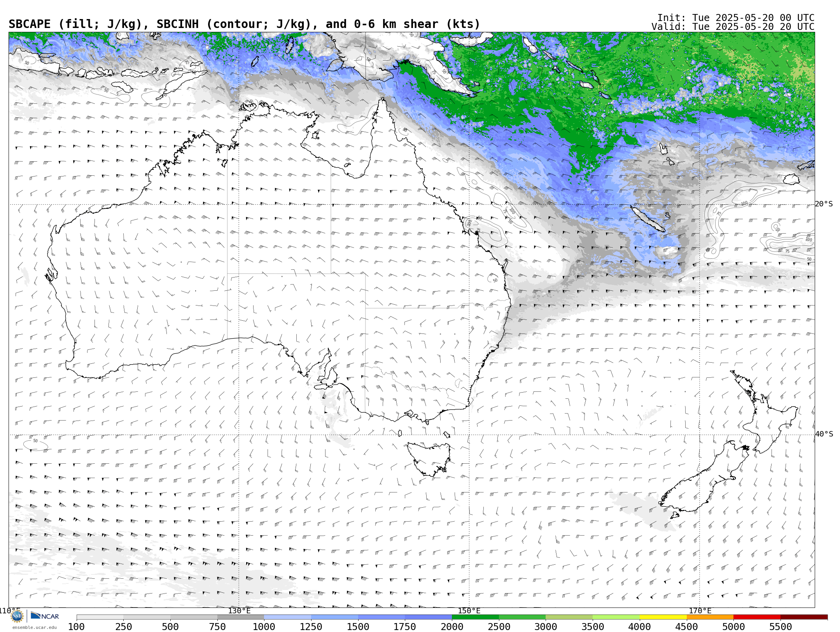The height and width of the screenshot is (632, 840).
Task: Click the 1000 colorbar tick label
Action: [x=264, y=627]
